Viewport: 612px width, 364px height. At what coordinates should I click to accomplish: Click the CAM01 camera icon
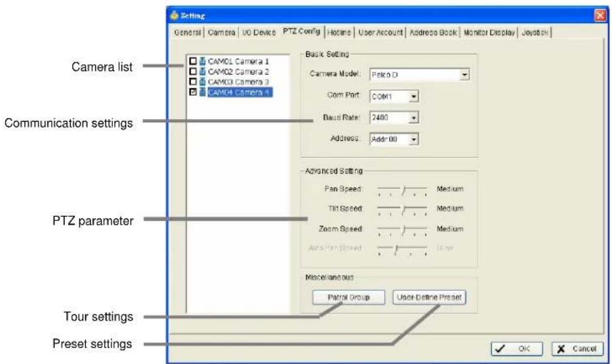(202, 61)
